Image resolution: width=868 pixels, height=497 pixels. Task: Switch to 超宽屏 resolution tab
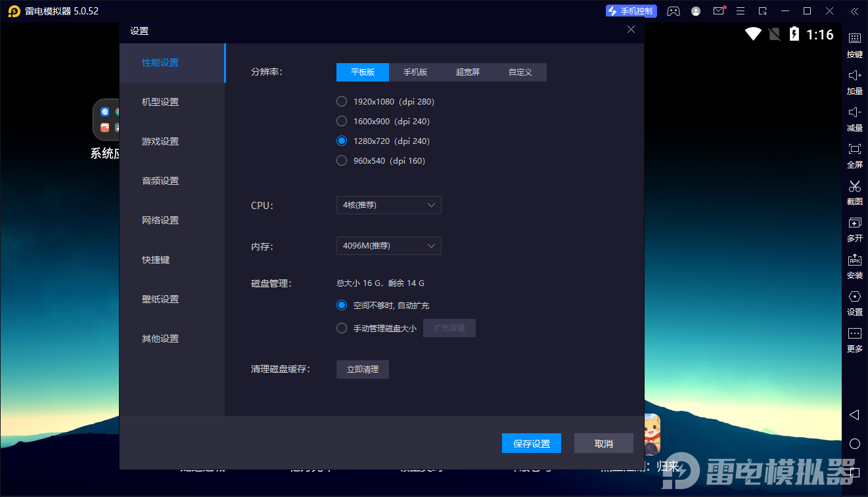468,72
